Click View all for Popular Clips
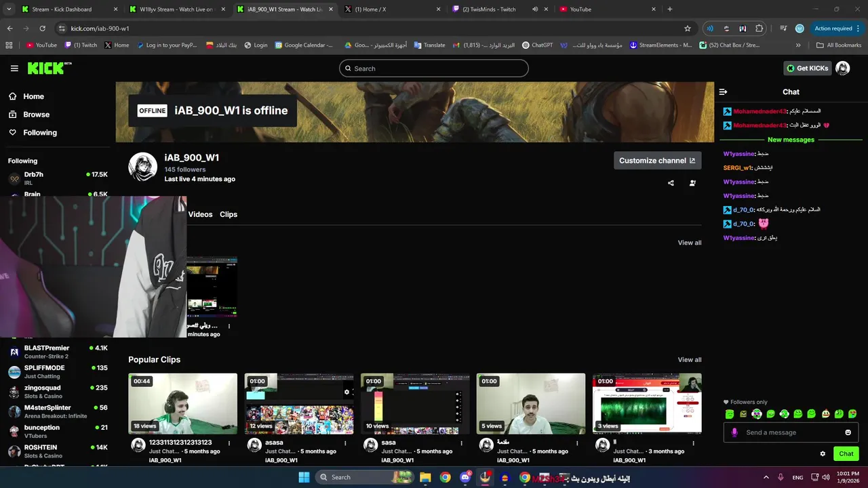The height and width of the screenshot is (488, 868). coord(690,360)
